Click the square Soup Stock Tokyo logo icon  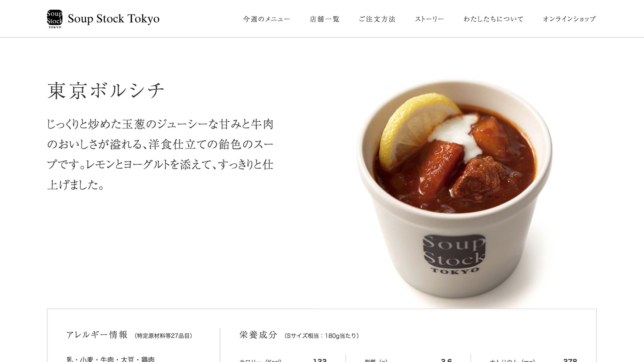click(55, 19)
